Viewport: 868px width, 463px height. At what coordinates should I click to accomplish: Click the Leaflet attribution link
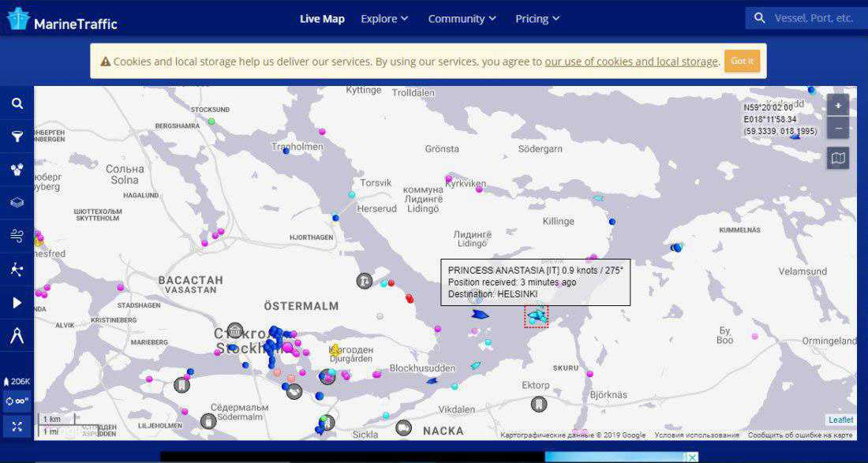tap(841, 420)
